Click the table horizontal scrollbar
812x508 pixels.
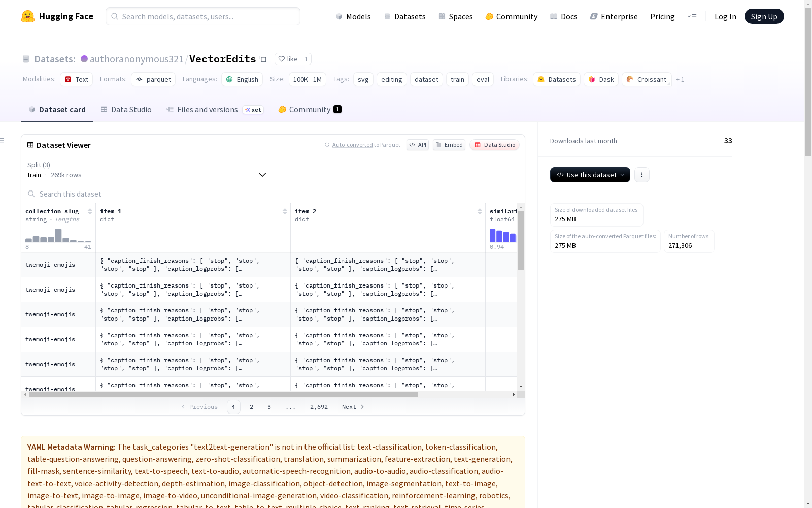pyautogui.click(x=223, y=394)
